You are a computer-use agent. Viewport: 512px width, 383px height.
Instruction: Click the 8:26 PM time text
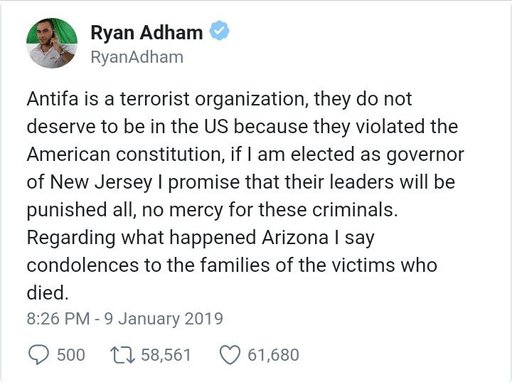pyautogui.click(x=58, y=318)
